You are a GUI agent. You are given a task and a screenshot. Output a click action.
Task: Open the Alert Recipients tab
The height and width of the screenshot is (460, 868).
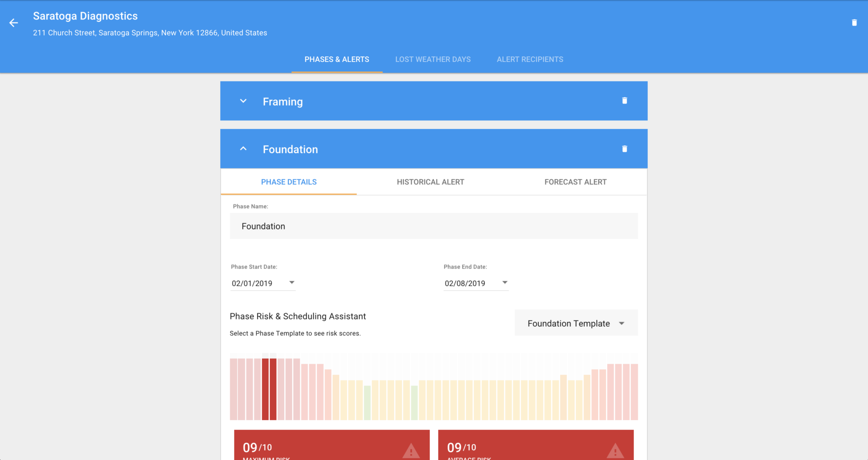point(530,59)
